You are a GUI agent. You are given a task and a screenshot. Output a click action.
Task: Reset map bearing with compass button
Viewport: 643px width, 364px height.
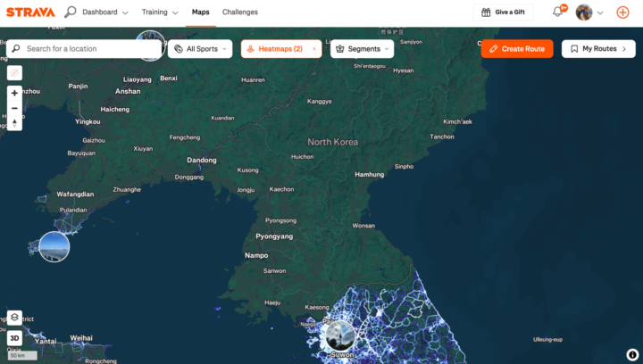coord(14,123)
